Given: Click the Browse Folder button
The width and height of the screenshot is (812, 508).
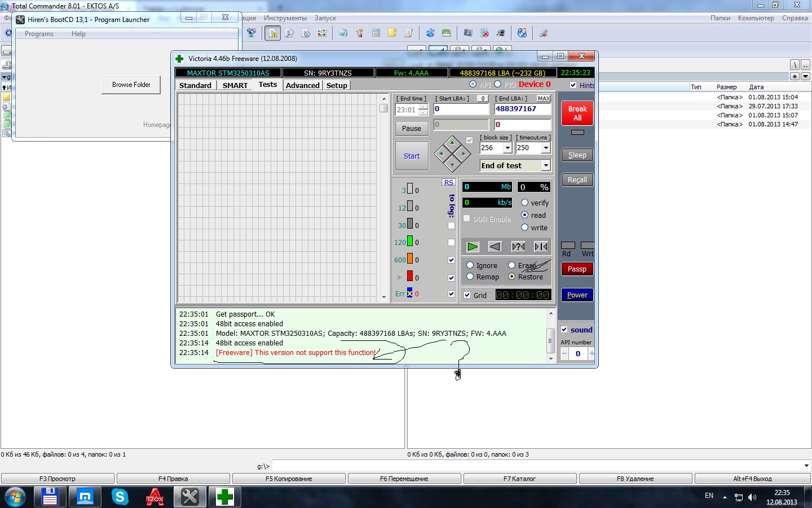Looking at the screenshot, I should 131,85.
